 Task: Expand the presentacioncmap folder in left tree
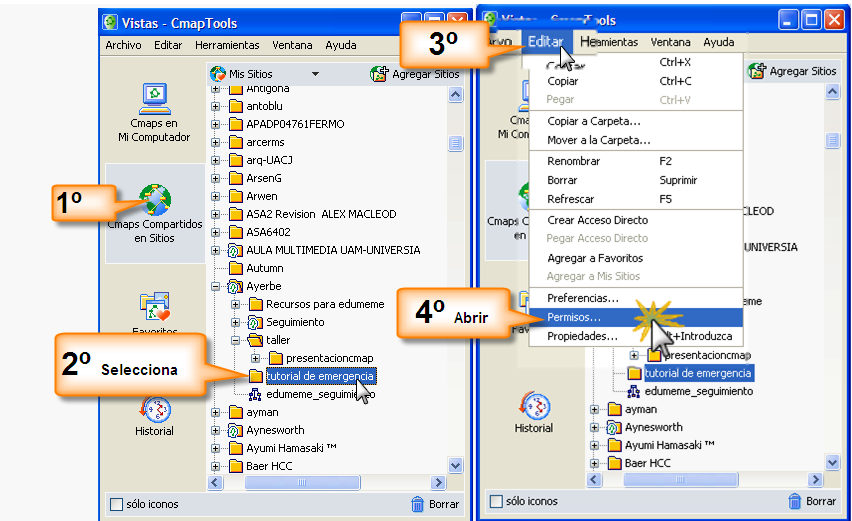[x=255, y=358]
